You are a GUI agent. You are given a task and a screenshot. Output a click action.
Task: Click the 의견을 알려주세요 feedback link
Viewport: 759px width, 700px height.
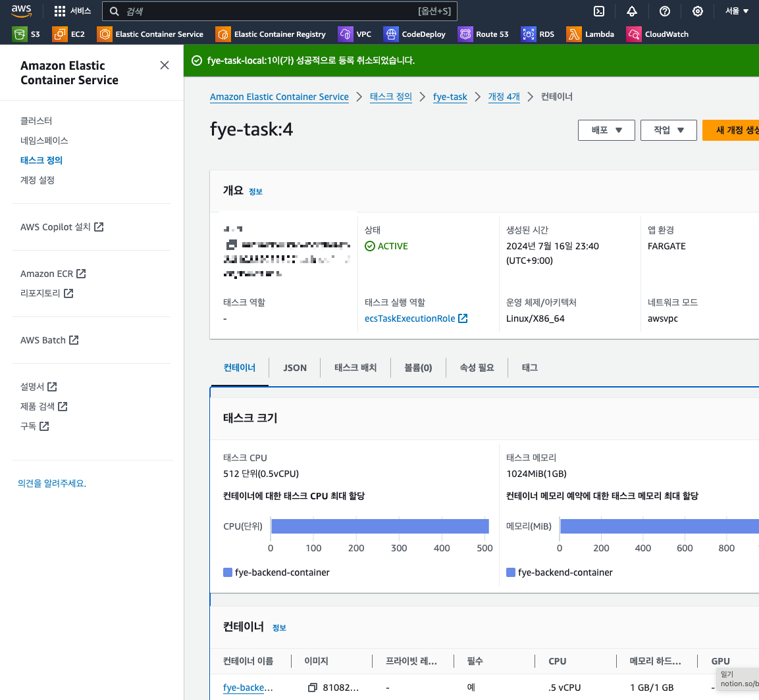pos(52,484)
